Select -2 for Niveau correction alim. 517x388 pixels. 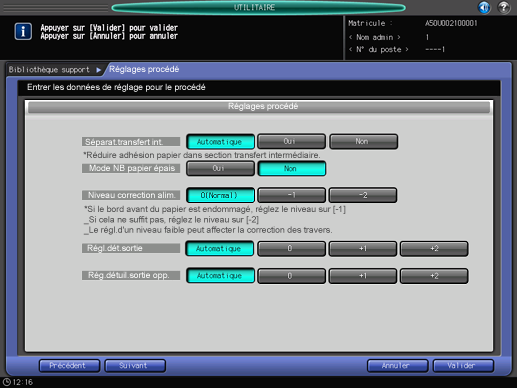tap(363, 195)
